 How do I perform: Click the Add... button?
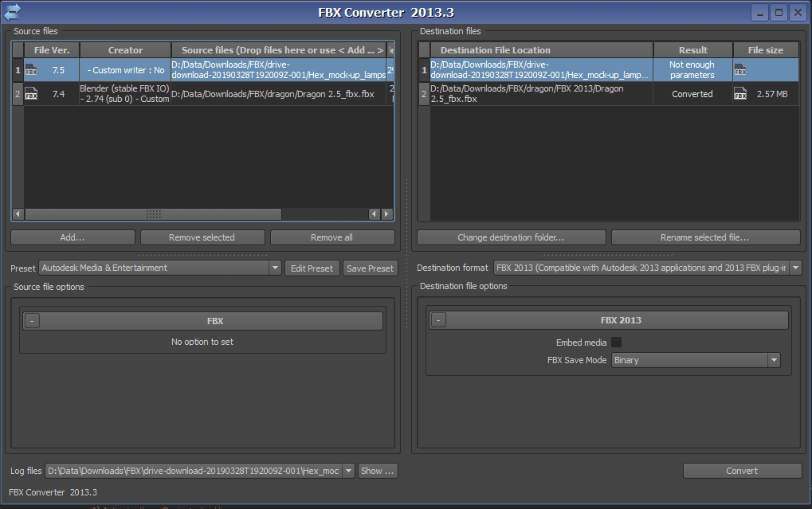tap(73, 237)
